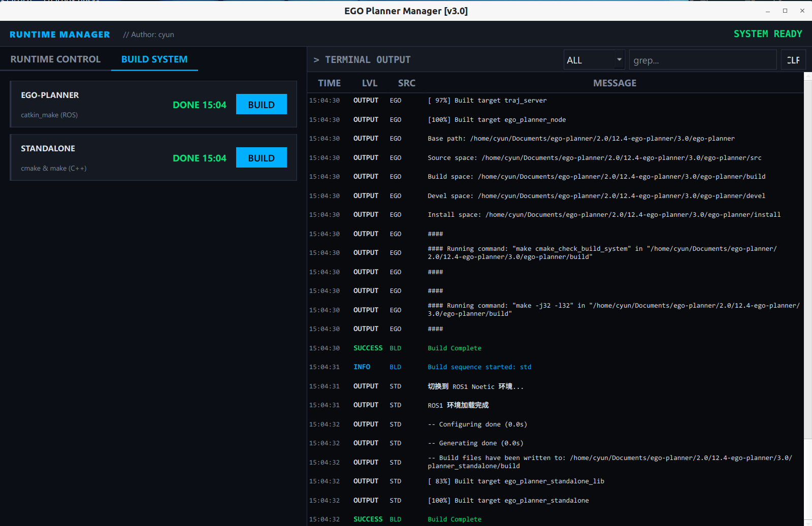Switch to the RUNTIME CONTROL tab
This screenshot has width=812, height=526.
click(x=55, y=59)
